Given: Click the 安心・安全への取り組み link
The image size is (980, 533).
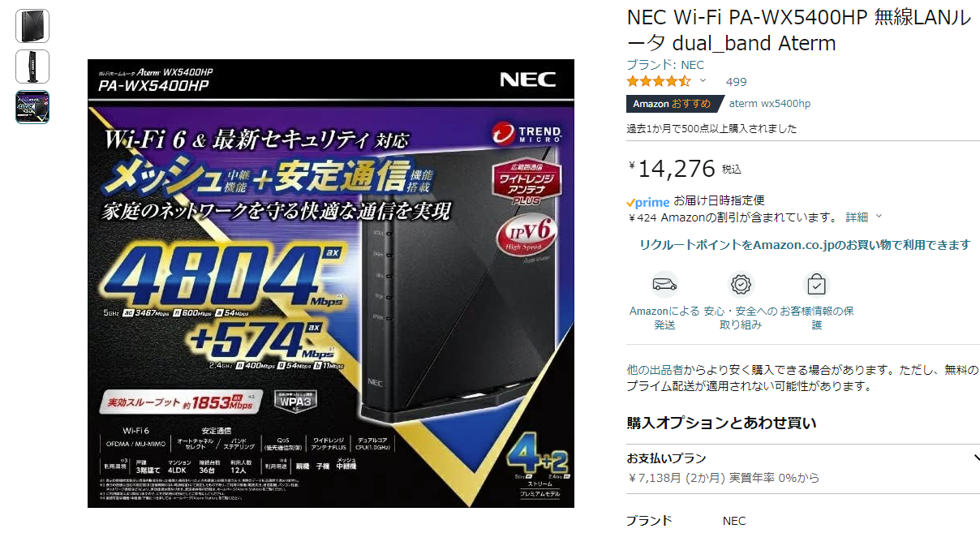Looking at the screenshot, I should click(741, 318).
